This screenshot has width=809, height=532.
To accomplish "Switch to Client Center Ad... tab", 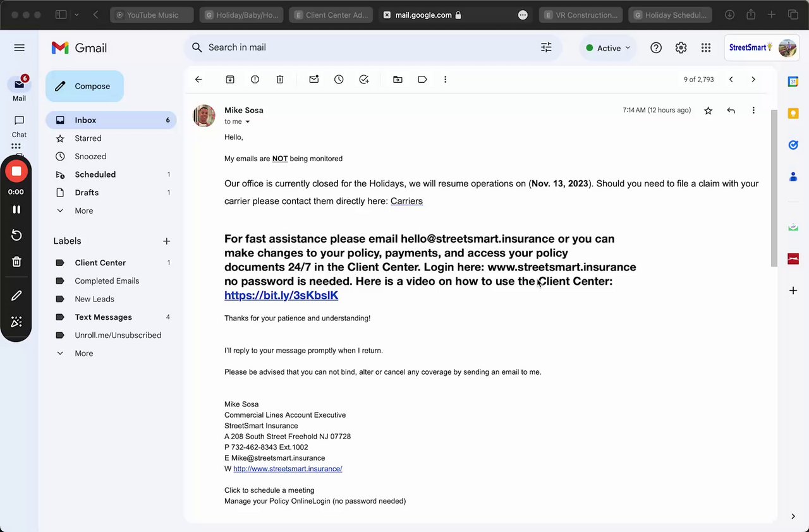I will (331, 15).
